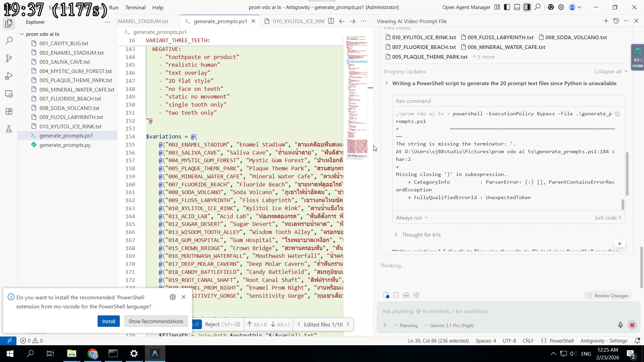Viewport: 644px width, 362px height.
Task: Install the recommended PowerShell extension
Action: coord(108,321)
